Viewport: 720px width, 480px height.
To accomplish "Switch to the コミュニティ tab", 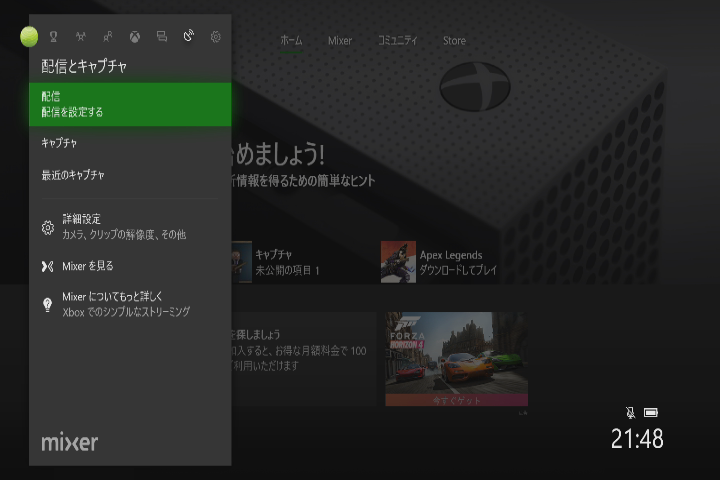I will pyautogui.click(x=398, y=40).
